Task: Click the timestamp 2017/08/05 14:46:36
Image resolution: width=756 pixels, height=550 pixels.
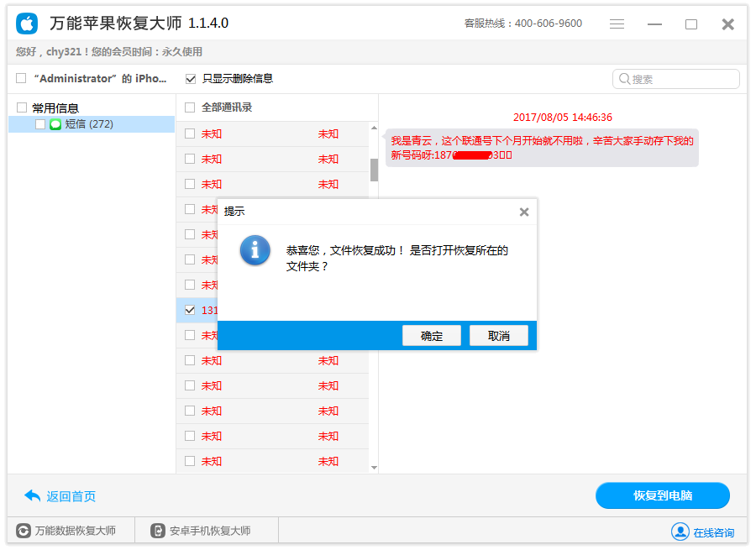Action: [563, 117]
